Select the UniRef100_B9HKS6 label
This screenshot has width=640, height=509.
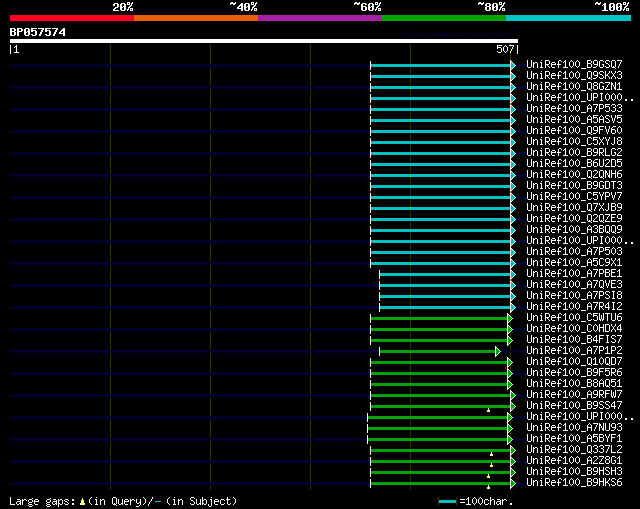(x=574, y=483)
